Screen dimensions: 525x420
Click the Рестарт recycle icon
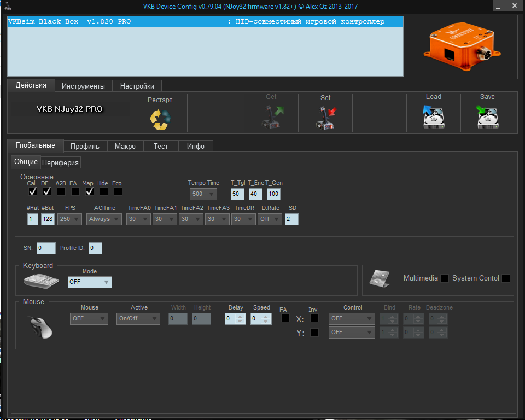[x=160, y=120]
